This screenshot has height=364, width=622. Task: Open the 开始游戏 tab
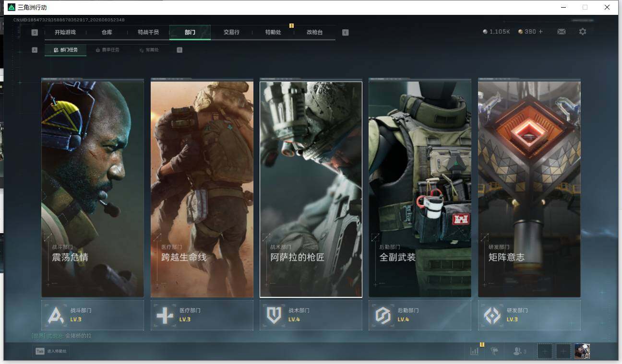[65, 32]
